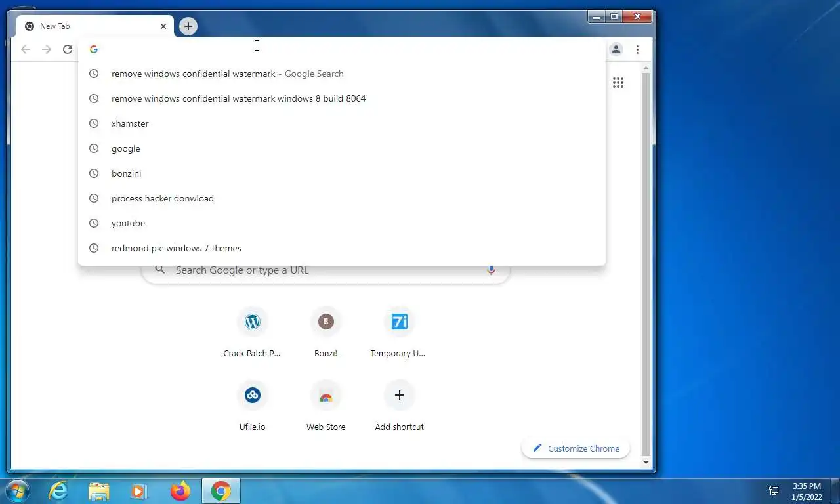Open the Ufile.io shortcut
This screenshot has height=504, width=840.
click(x=252, y=407)
